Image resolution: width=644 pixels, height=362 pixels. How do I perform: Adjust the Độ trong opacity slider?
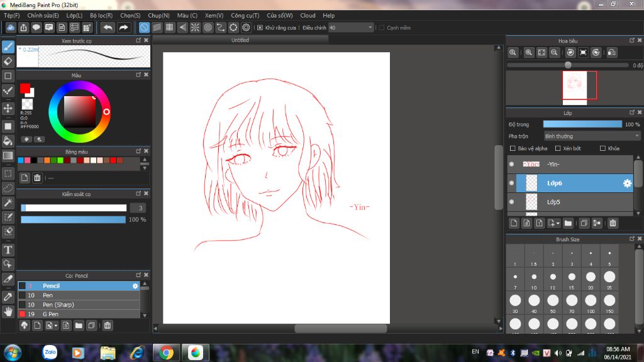click(x=582, y=124)
